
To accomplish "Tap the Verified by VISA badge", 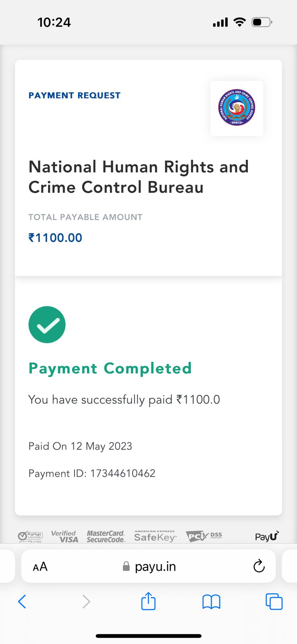I will coord(64,536).
